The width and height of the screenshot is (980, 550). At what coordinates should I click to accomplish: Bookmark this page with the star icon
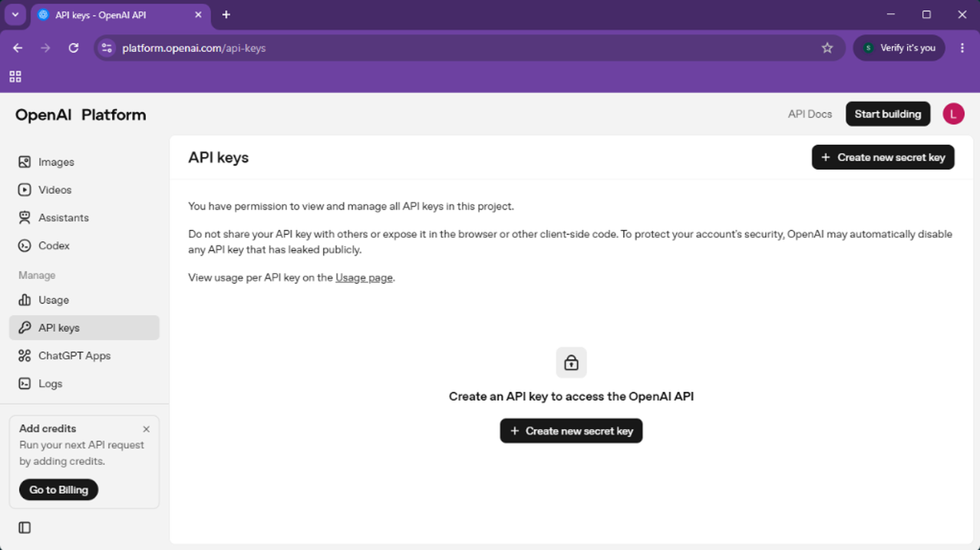827,48
